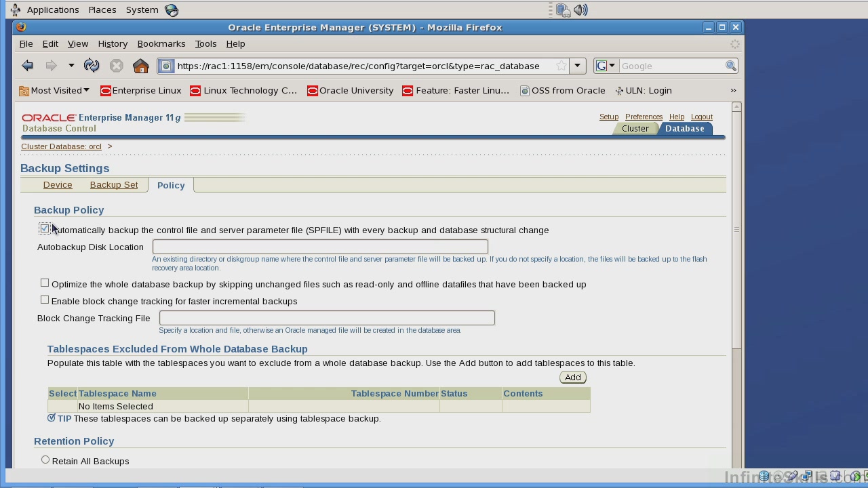This screenshot has width=868, height=488.
Task: Open the back/forward history dropdown arrow
Action: click(71, 66)
